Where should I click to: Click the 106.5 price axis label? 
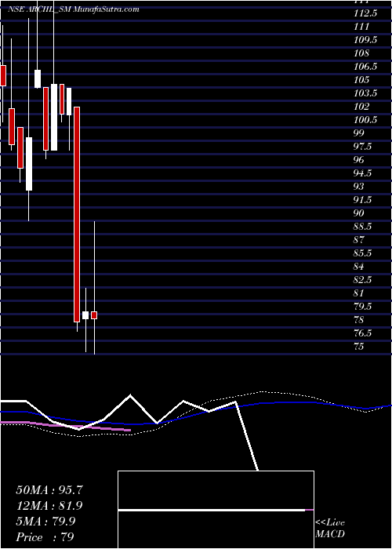[x=365, y=67]
